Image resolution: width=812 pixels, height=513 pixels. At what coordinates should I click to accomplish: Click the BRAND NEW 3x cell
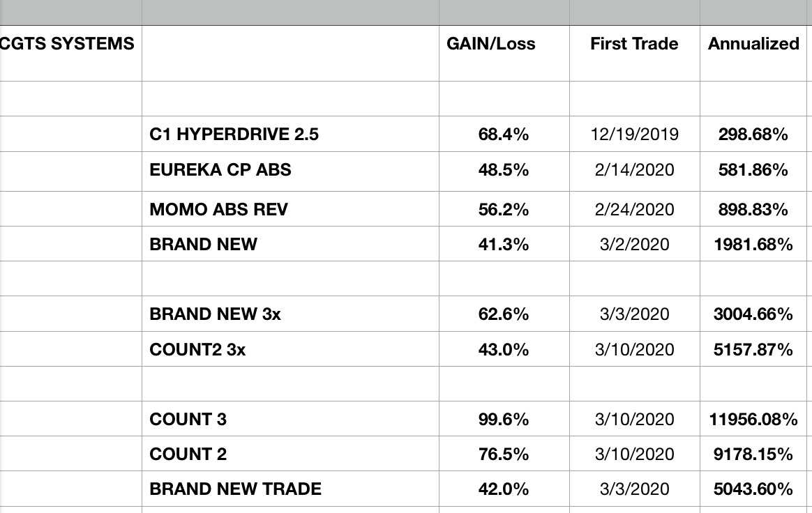point(216,314)
